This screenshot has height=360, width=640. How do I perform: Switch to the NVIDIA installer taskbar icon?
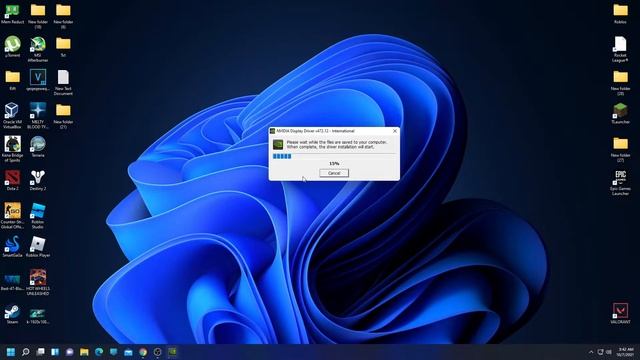coord(173,352)
